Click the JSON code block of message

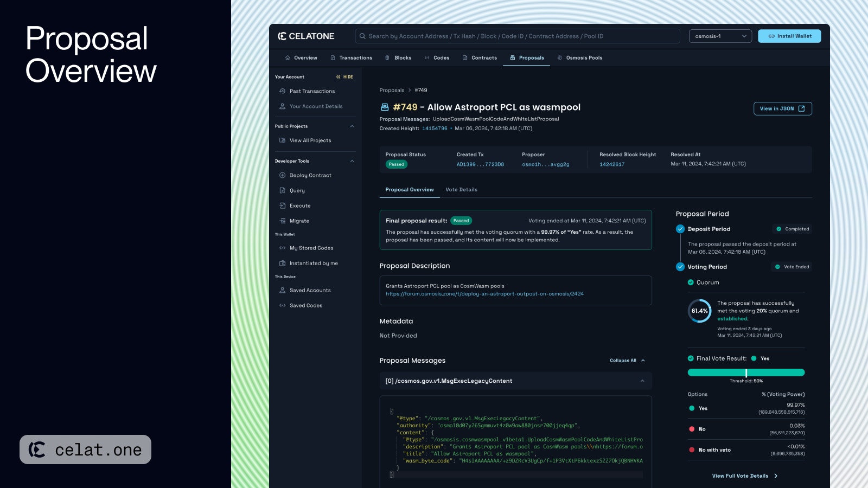pos(515,442)
